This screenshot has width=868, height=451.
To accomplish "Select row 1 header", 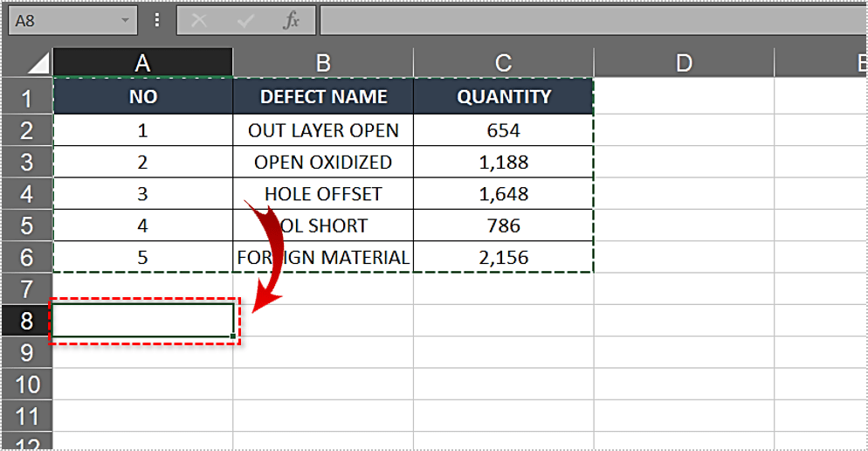I will [x=26, y=97].
